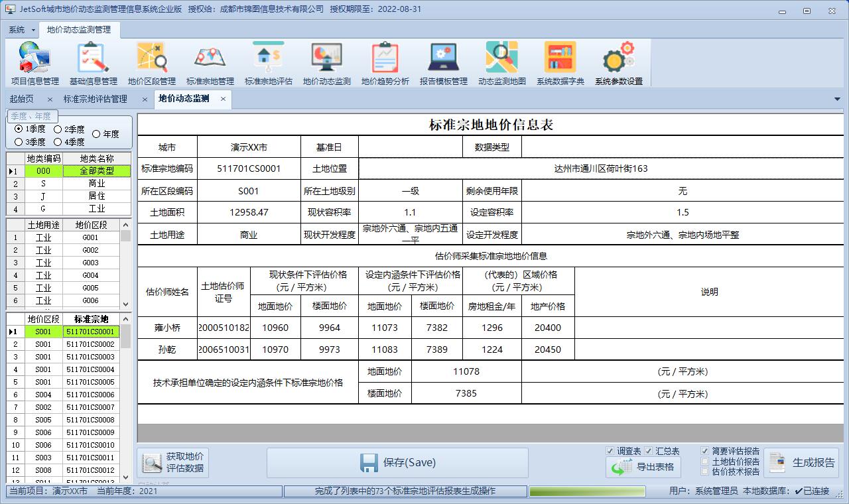Expand the tab list dropdown arrow

[837, 99]
